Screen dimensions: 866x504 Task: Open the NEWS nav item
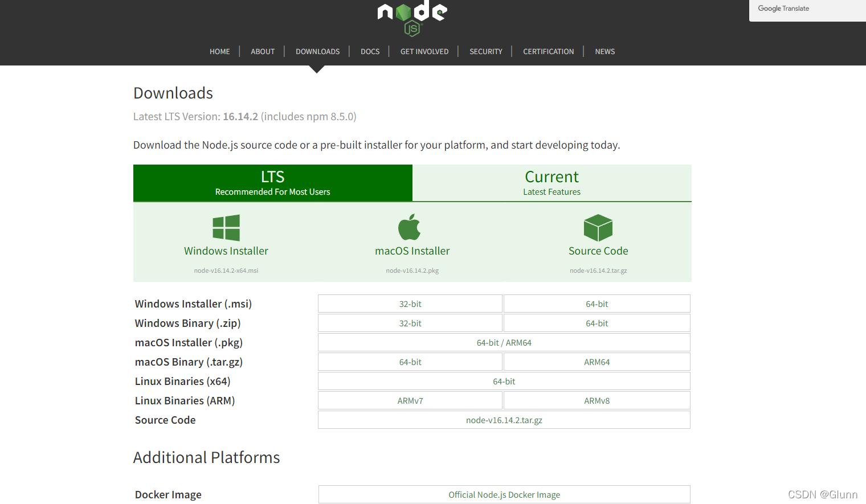pos(605,51)
